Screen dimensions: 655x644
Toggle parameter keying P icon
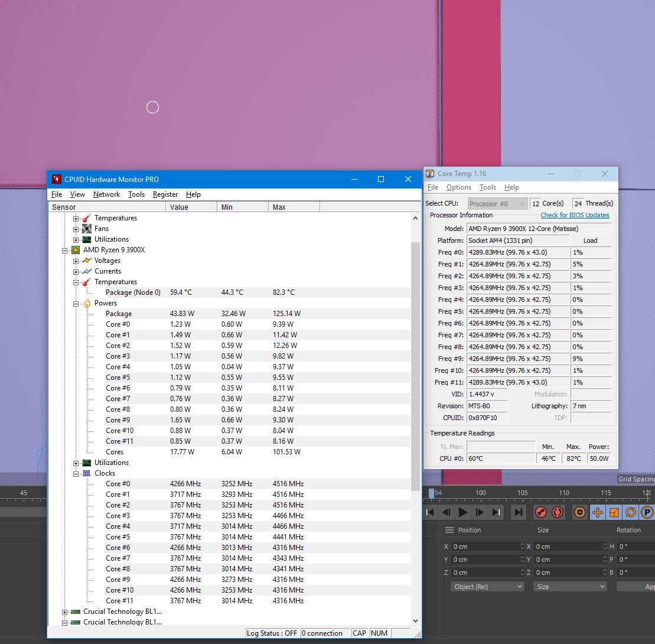click(x=647, y=512)
